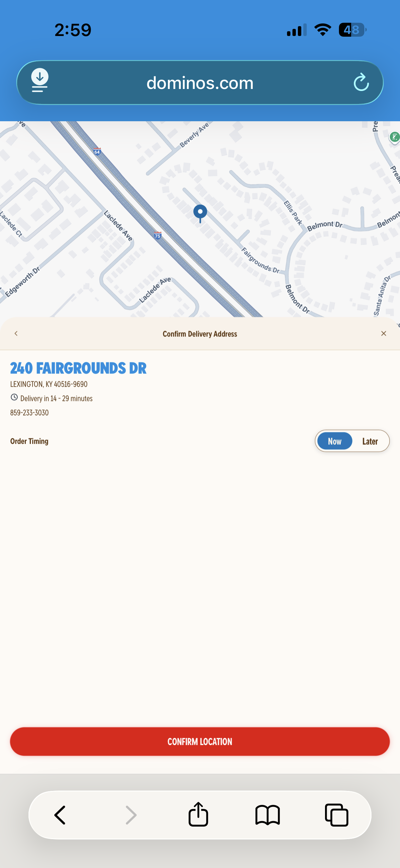400x868 pixels.
Task: Tap the Interstate 64 shield on map
Action: point(97,151)
